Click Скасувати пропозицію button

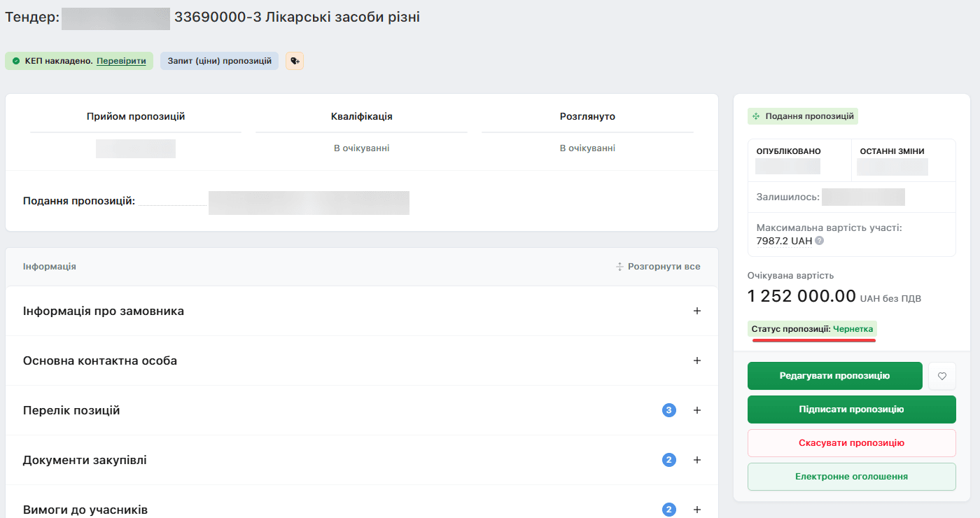point(852,443)
